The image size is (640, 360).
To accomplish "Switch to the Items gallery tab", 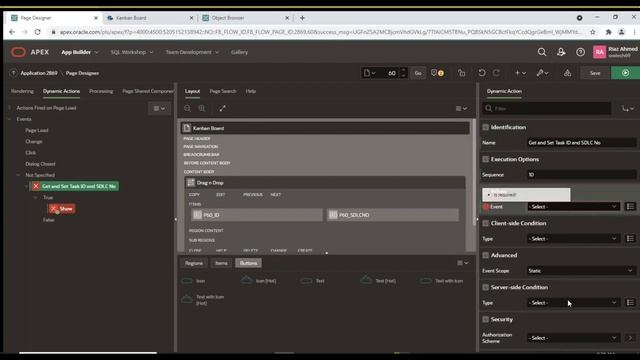I will (221, 263).
